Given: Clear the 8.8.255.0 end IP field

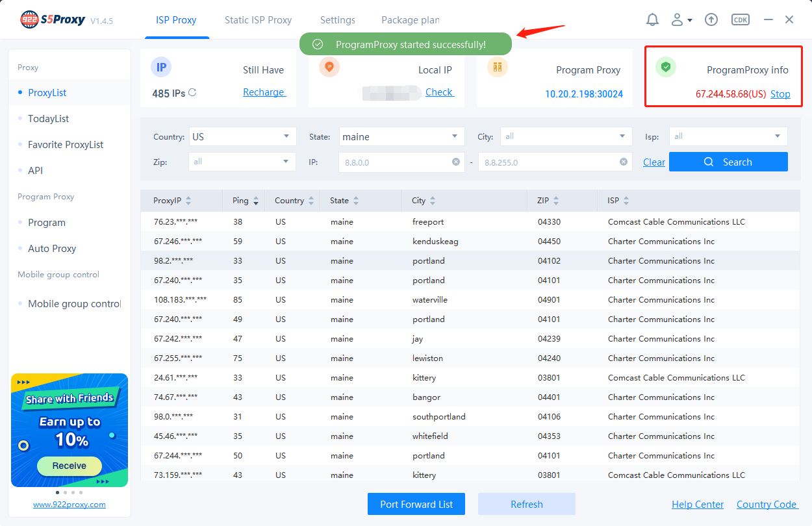Looking at the screenshot, I should point(624,162).
